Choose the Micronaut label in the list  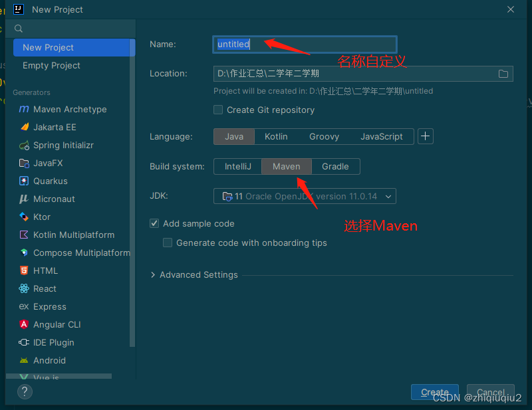point(54,199)
